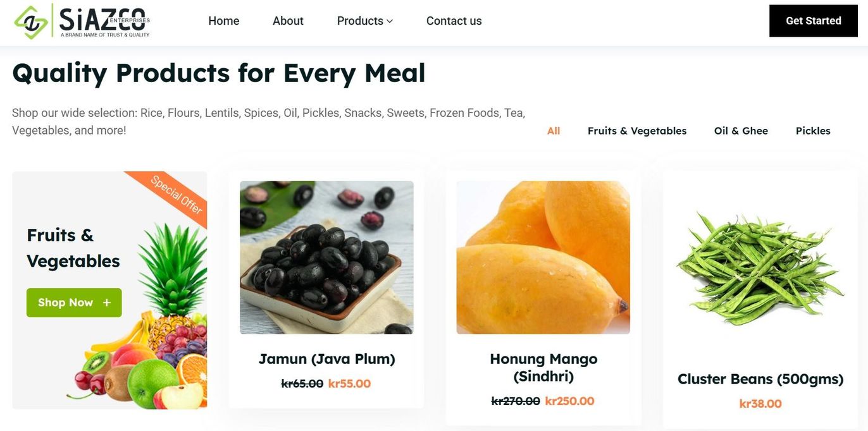Expand the Products dropdown chevron

pyautogui.click(x=390, y=21)
